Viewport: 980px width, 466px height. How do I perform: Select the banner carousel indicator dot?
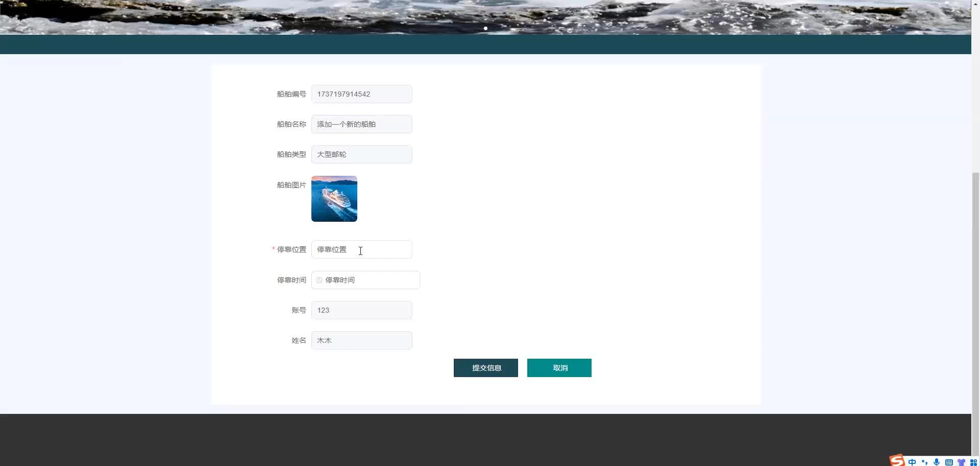pyautogui.click(x=485, y=29)
